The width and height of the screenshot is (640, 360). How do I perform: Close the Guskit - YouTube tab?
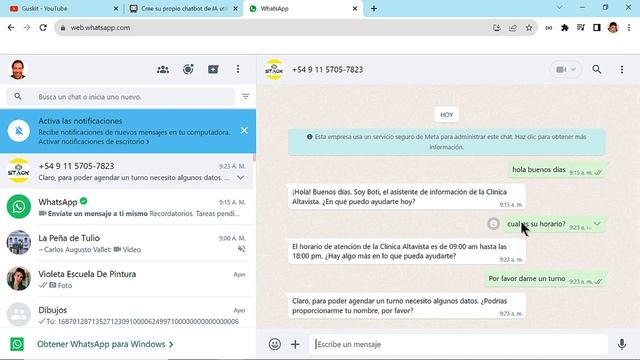coord(116,8)
